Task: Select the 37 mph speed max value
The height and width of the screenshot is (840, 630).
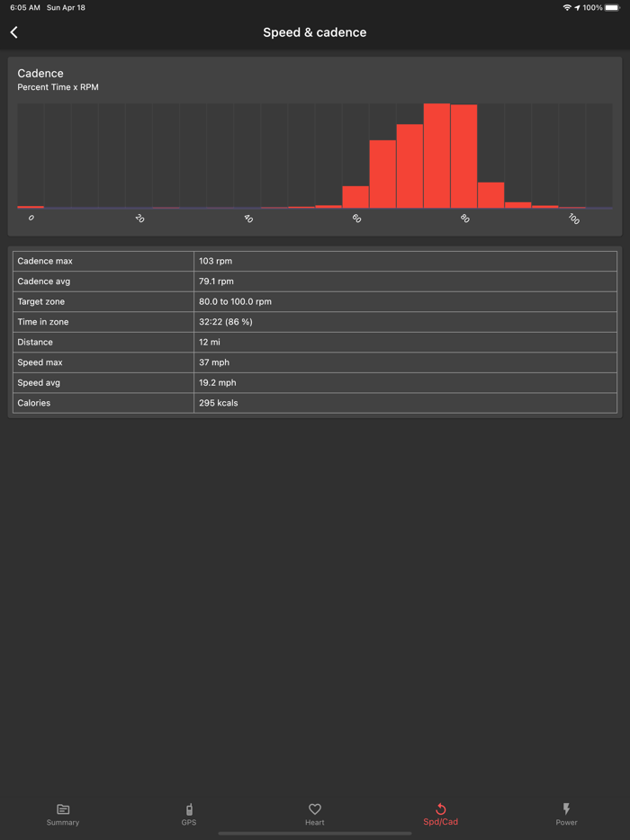Action: (x=214, y=362)
